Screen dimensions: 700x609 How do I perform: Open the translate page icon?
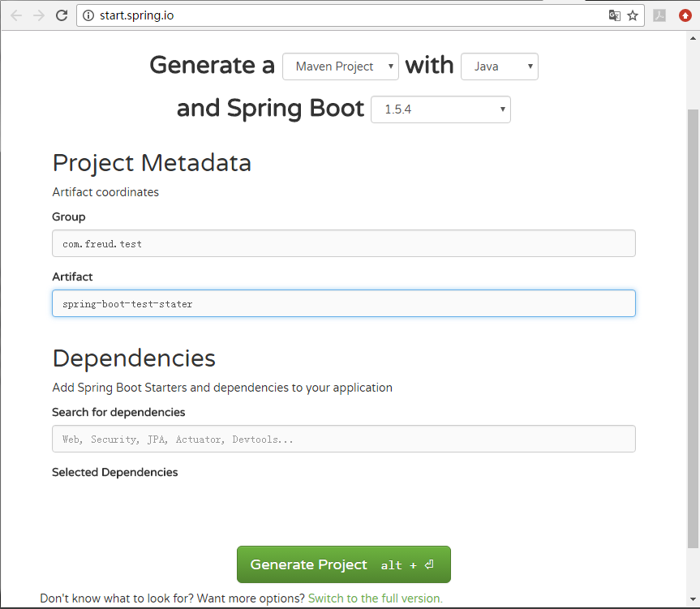pyautogui.click(x=614, y=15)
